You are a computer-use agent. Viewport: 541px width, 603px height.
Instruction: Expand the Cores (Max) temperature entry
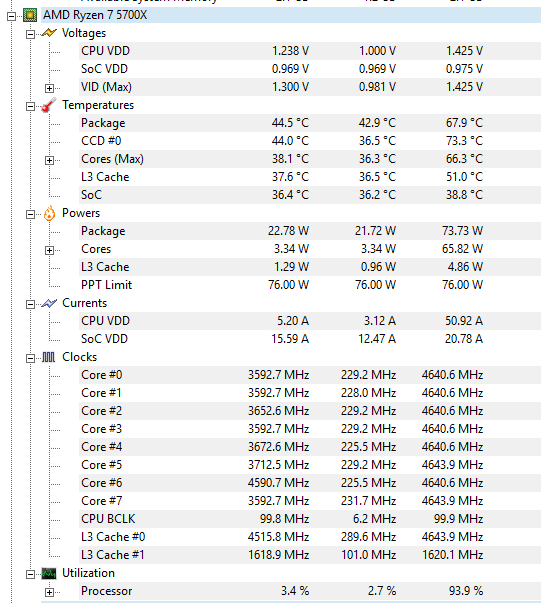(49, 160)
